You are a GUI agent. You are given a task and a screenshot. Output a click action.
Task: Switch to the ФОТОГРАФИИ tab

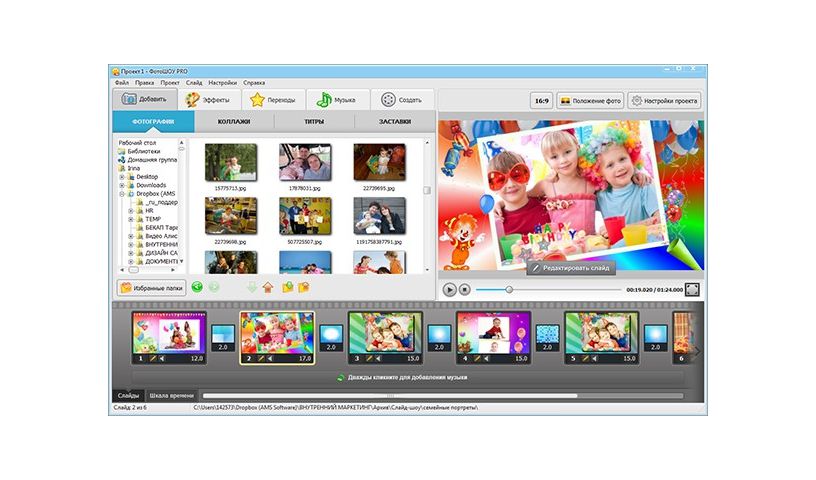point(154,121)
